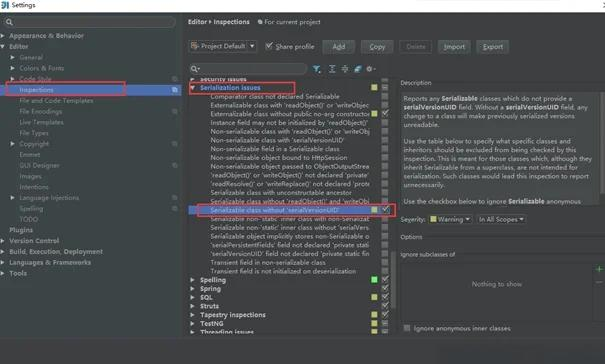Click the Copy profile button
Image resolution: width=605 pixels, height=364 pixels.
(x=377, y=47)
